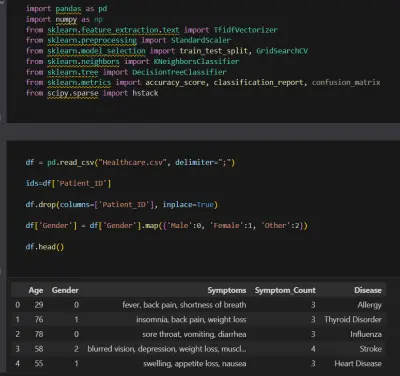
Task: Click the df.head() line
Action: [x=45, y=247]
